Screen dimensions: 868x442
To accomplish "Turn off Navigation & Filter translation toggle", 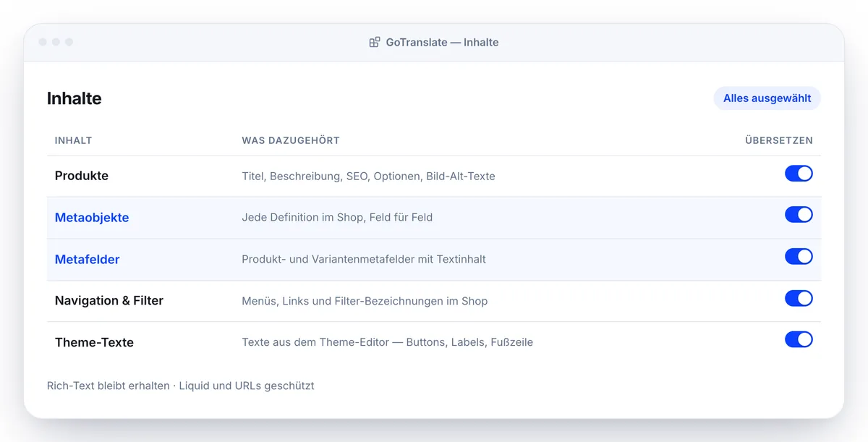I will coord(799,298).
